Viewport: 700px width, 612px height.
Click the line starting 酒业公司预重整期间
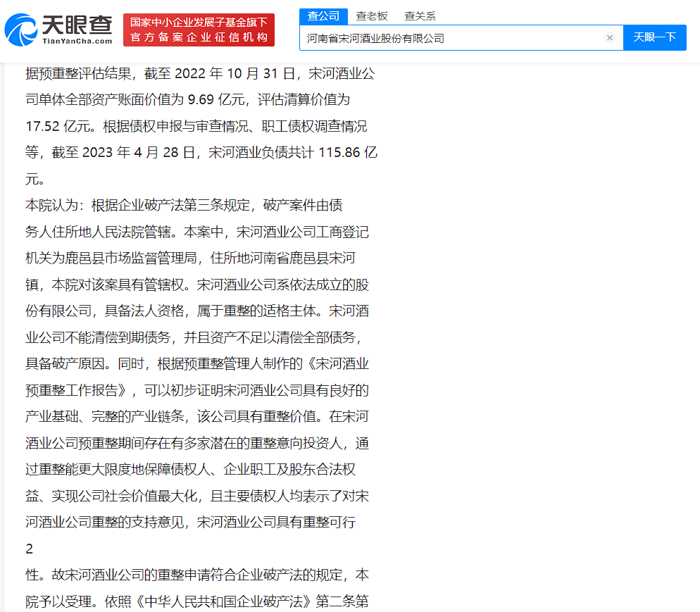click(x=197, y=443)
